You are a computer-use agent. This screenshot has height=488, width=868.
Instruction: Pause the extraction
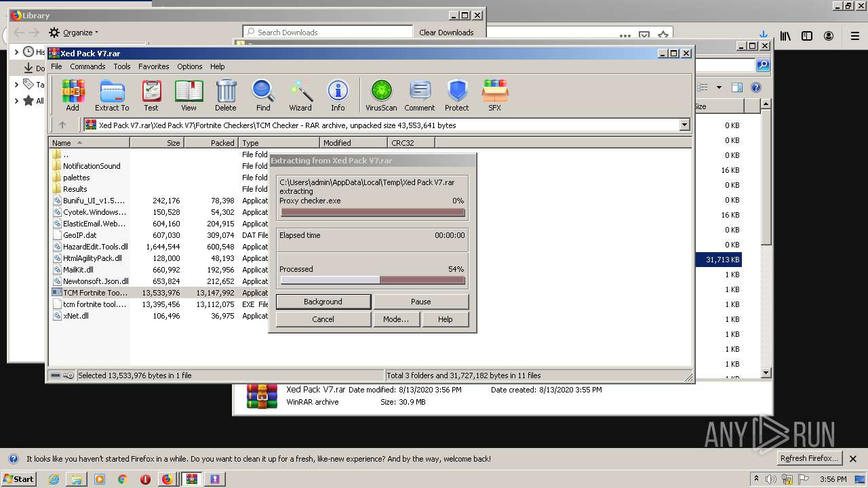[420, 302]
